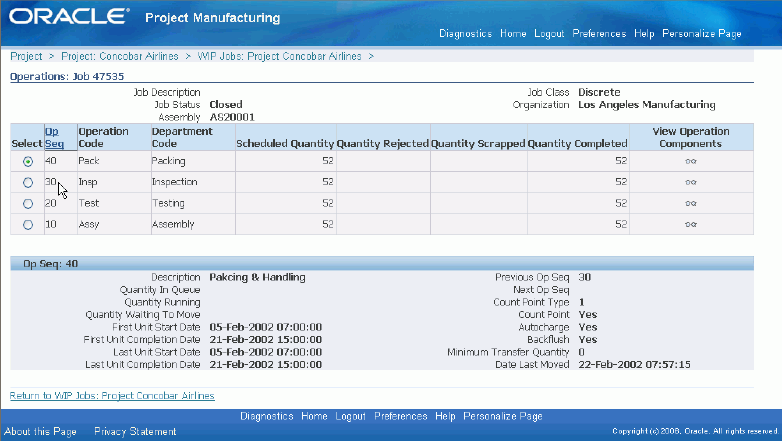Open Preferences in top header
Screen dimensions: 782x441
click(599, 33)
